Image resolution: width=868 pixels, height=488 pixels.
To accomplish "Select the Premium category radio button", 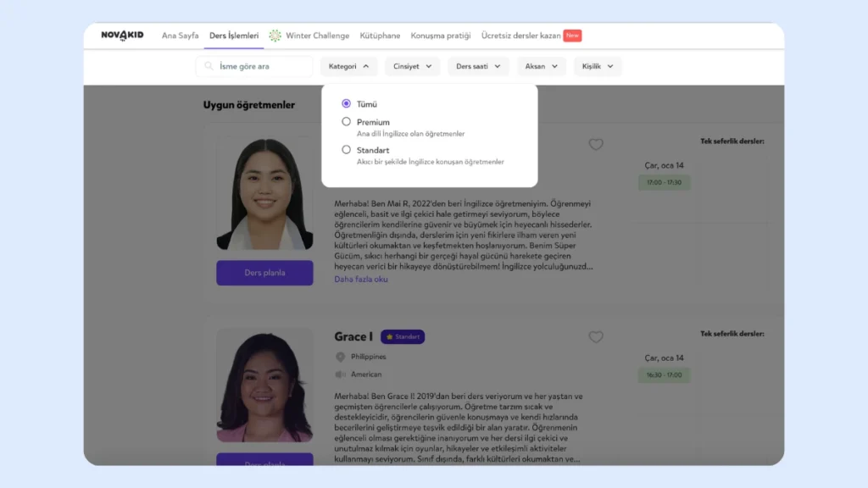I will [x=346, y=122].
